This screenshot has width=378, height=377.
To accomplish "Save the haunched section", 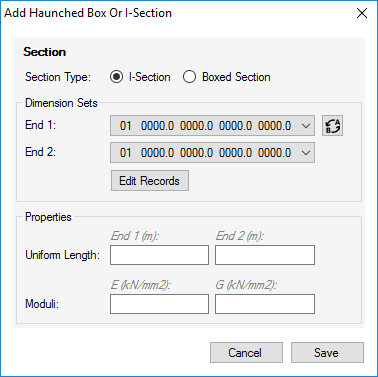I will 327,352.
